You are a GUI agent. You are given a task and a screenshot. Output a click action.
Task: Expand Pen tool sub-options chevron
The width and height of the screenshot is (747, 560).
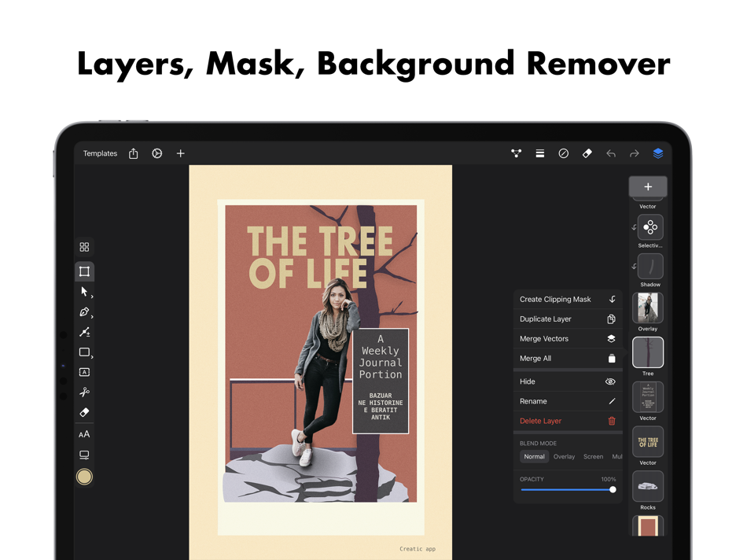(92, 316)
